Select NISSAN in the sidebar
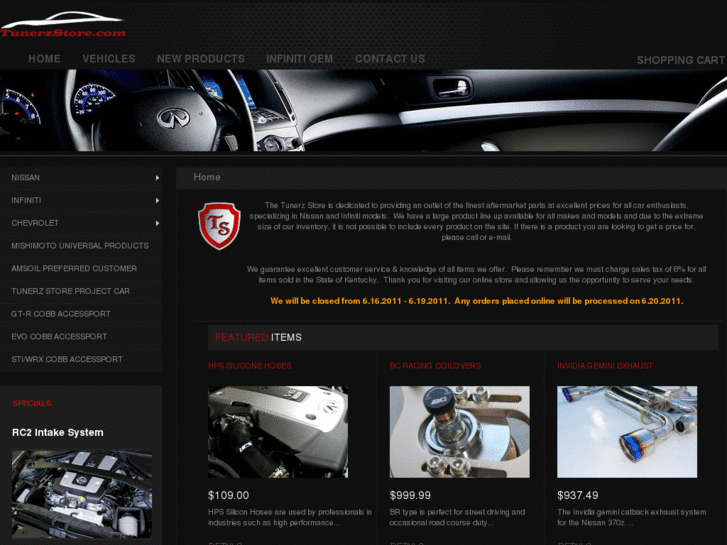Viewport: 727px width, 545px height. point(26,178)
